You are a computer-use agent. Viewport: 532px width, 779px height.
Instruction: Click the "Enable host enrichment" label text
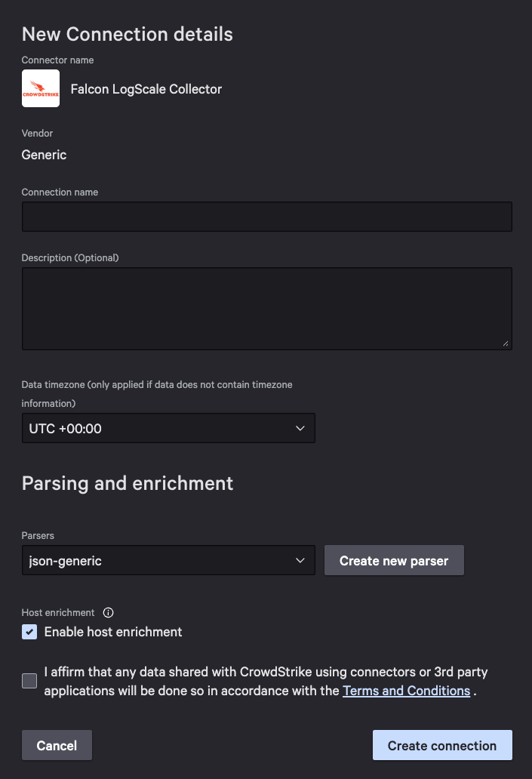coord(113,632)
